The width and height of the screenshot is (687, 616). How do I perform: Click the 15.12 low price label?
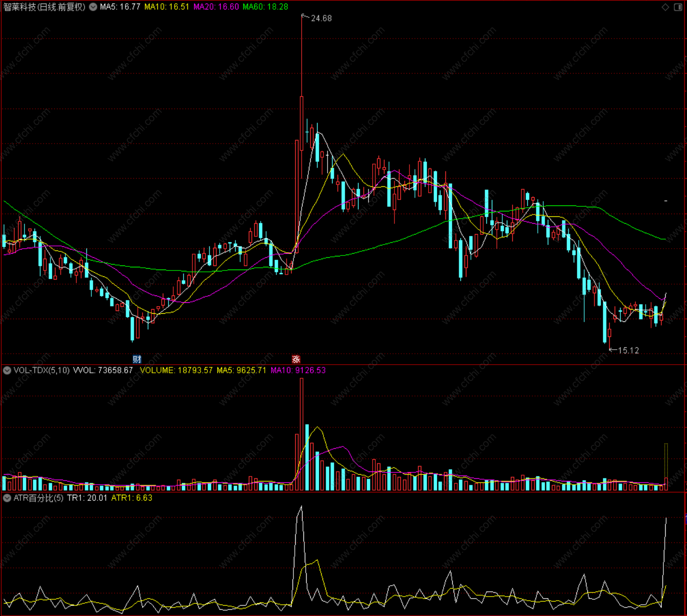[x=628, y=351]
